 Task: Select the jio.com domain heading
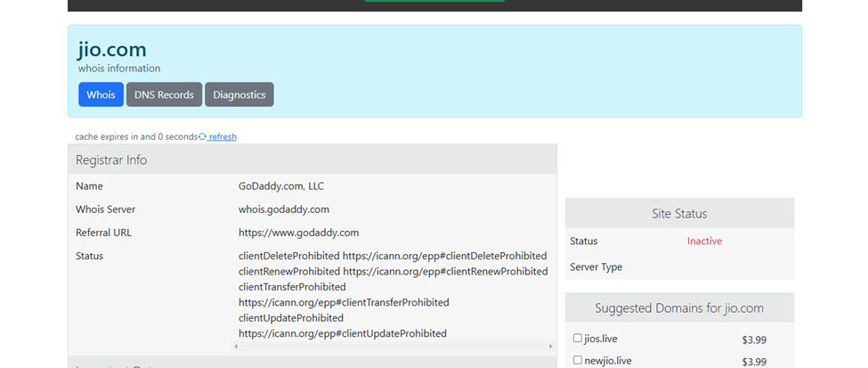tap(112, 49)
